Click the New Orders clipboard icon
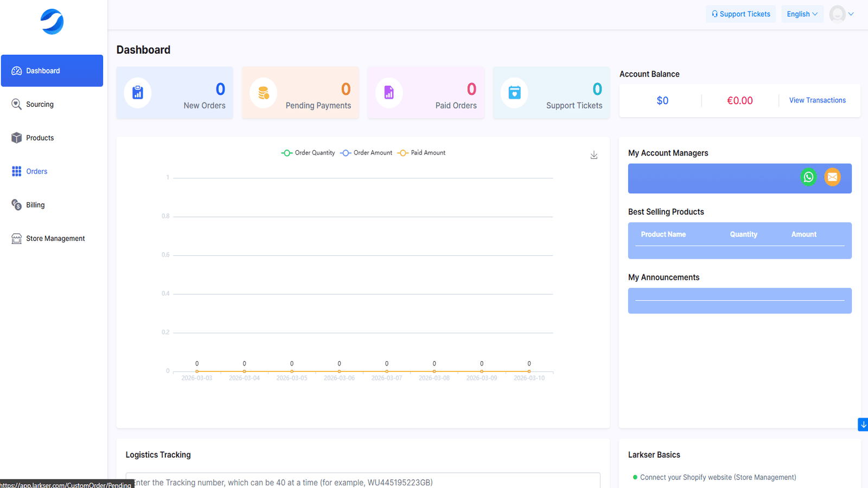This screenshot has width=868, height=488. (138, 93)
